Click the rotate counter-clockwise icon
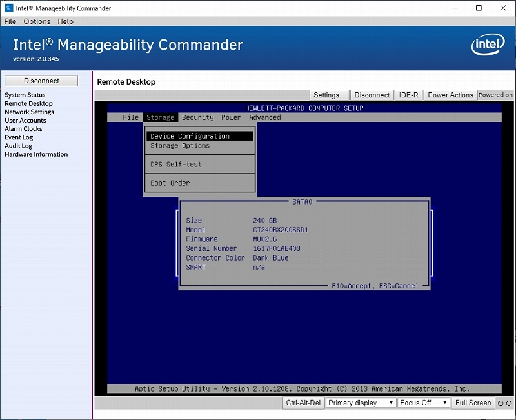The width and height of the screenshot is (516, 420). (509, 403)
